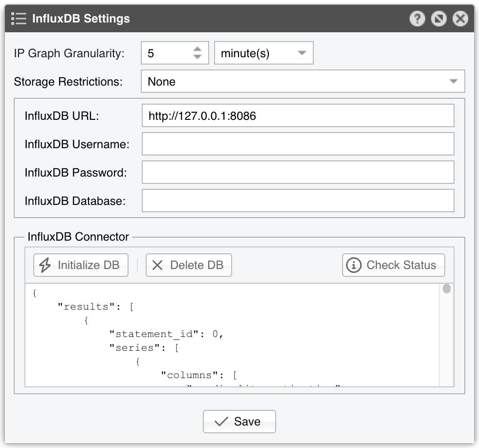Image resolution: width=479 pixels, height=448 pixels.
Task: Click the scrollbar thumb in output pane
Action: pos(447,289)
